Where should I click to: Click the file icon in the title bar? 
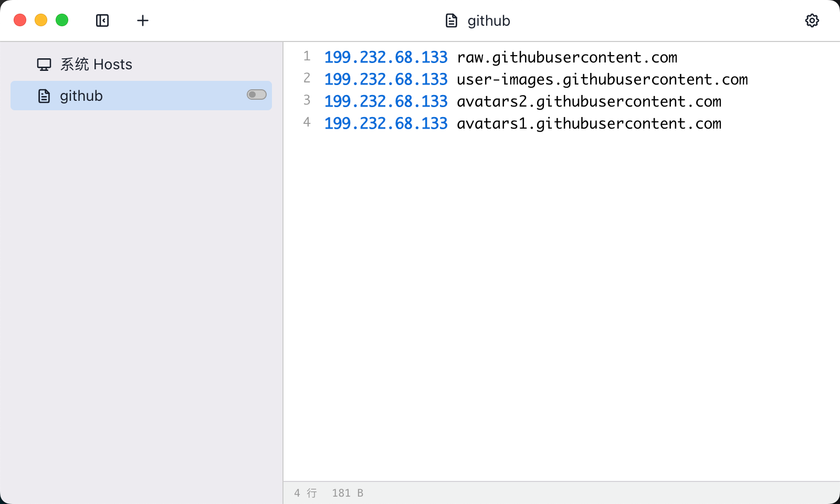[451, 20]
